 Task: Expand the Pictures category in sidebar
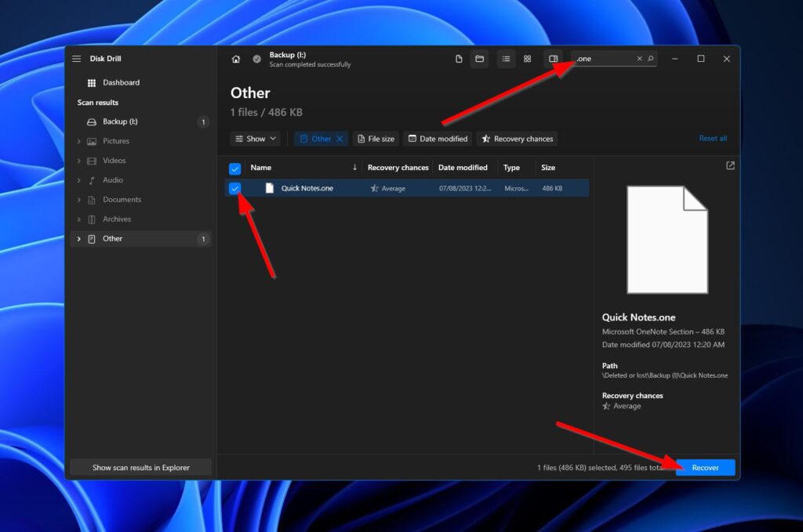(78, 141)
